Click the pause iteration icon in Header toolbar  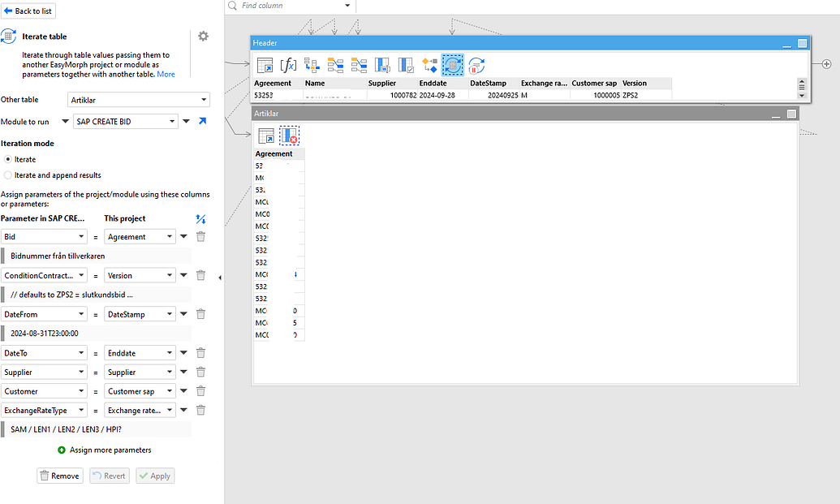coord(475,67)
